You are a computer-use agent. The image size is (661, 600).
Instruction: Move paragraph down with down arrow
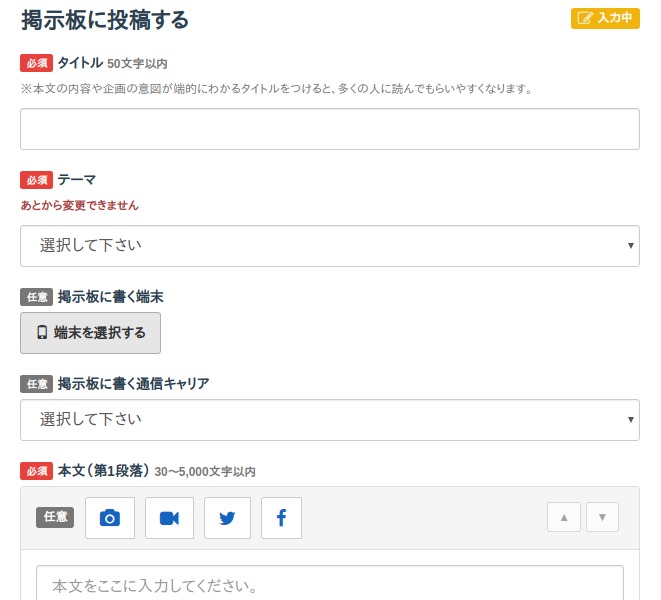click(x=602, y=517)
